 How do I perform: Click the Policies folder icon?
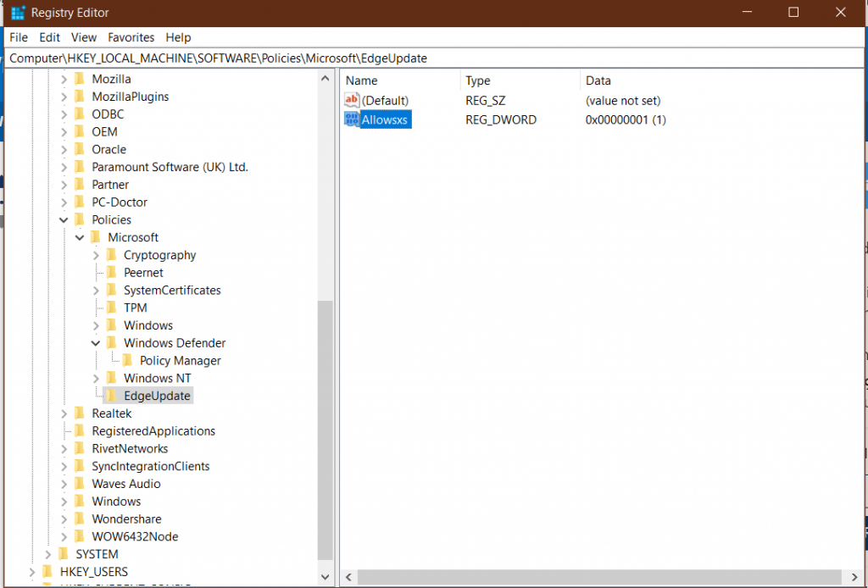coord(80,219)
